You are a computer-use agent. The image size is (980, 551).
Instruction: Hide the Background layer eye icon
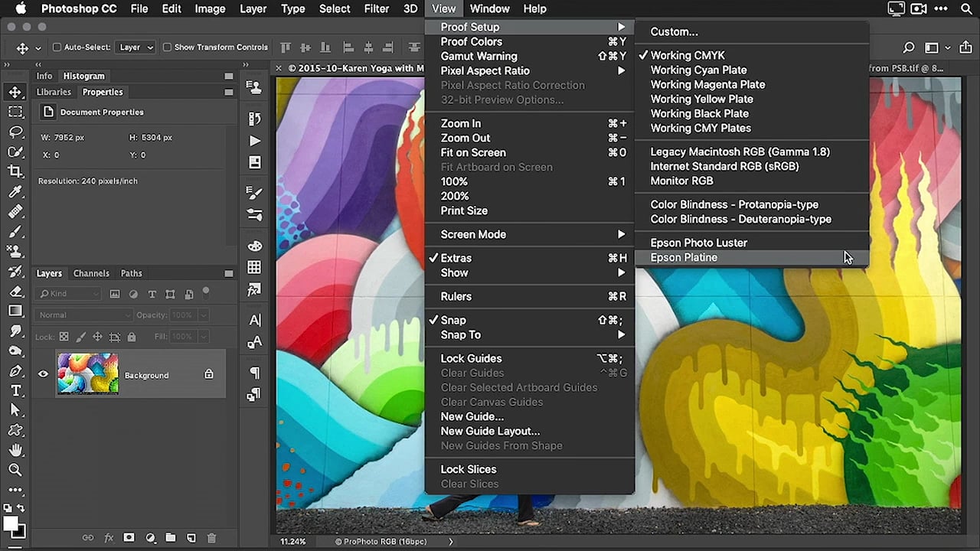43,374
